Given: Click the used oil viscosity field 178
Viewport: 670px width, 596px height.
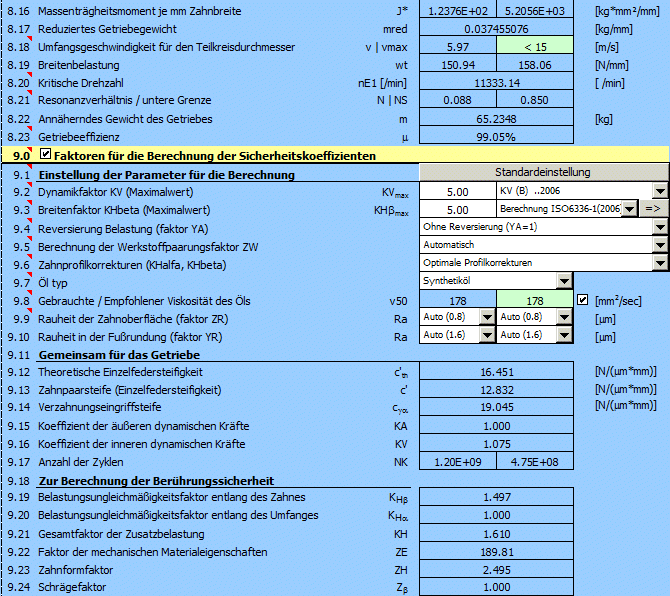Looking at the screenshot, I should 458,299.
